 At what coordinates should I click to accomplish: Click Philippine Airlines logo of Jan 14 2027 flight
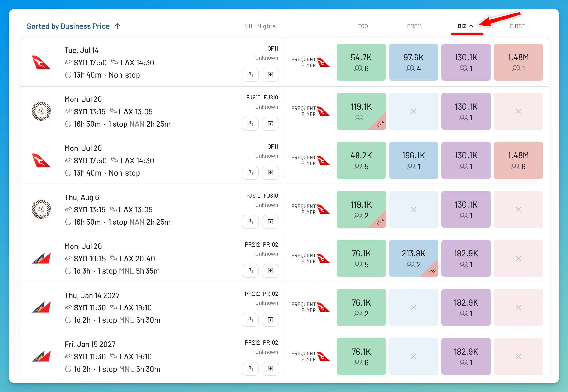coord(41,307)
